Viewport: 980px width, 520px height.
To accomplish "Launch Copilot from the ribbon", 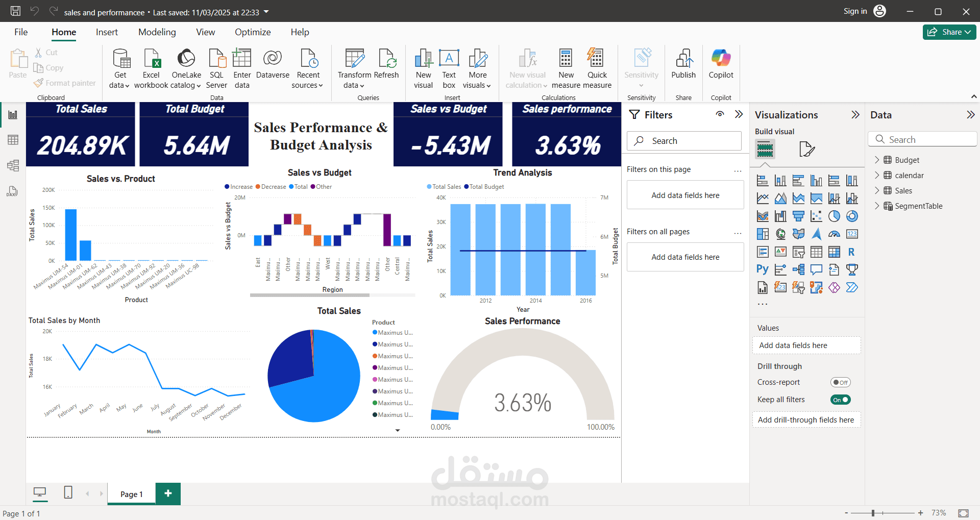I will click(721, 64).
